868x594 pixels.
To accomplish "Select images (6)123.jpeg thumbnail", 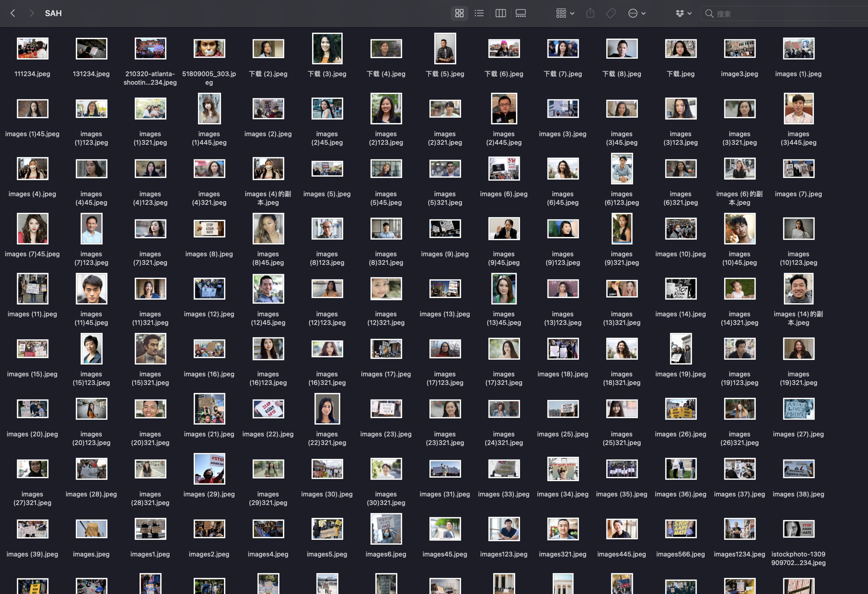I will (x=622, y=168).
